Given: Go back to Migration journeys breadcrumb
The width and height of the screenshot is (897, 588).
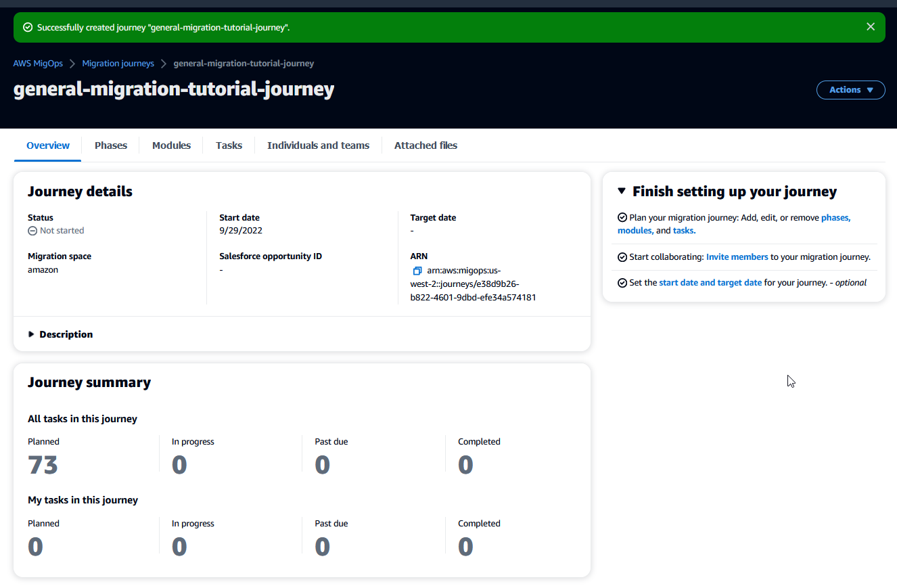Looking at the screenshot, I should coord(118,64).
